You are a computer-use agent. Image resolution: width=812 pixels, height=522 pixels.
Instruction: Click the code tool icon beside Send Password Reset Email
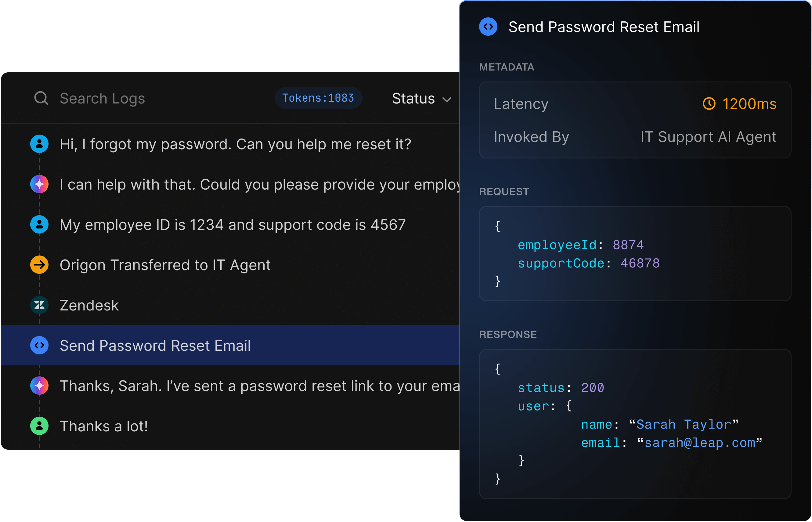click(x=39, y=345)
